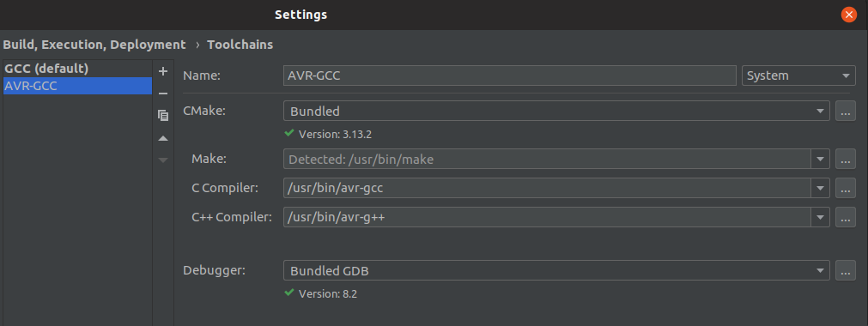Remove selected toolchain with minus icon
This screenshot has width=868, height=326.
[163, 94]
